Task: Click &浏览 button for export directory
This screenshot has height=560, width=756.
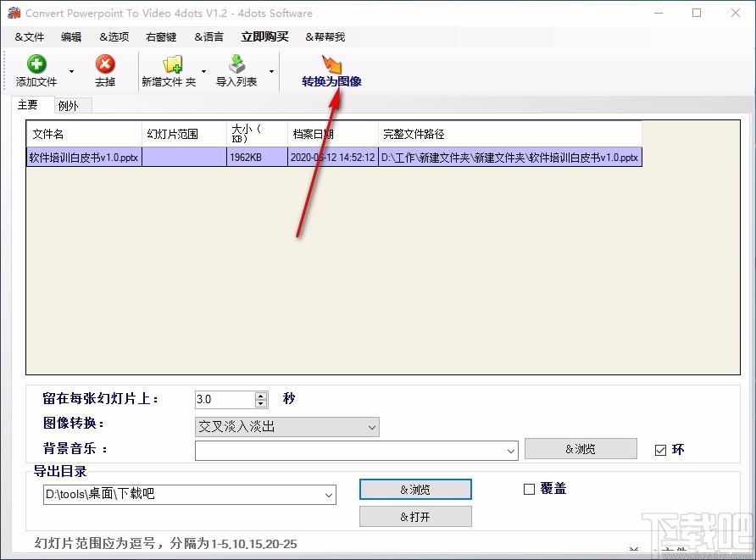Action: point(415,490)
